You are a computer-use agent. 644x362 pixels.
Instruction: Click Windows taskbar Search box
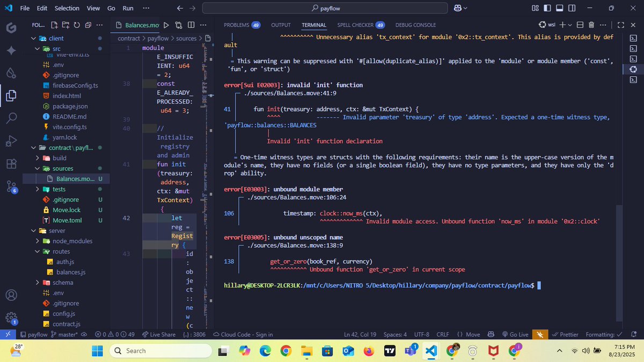(x=161, y=351)
